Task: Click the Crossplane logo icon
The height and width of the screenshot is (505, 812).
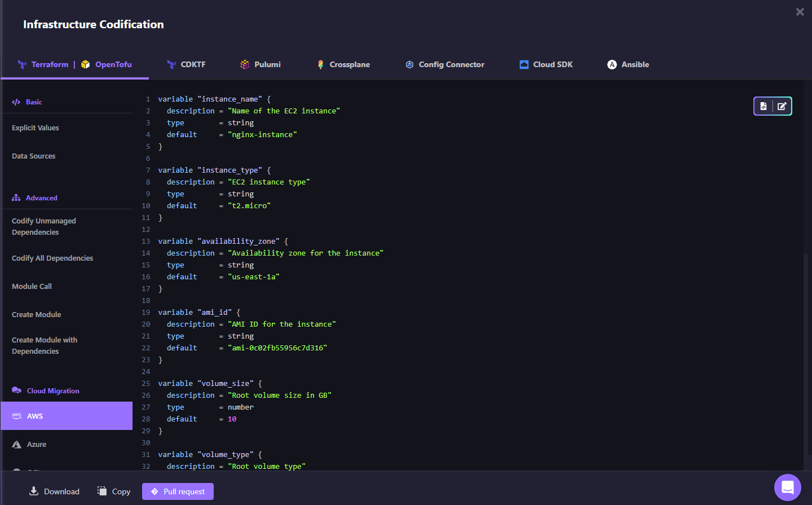Action: tap(320, 64)
